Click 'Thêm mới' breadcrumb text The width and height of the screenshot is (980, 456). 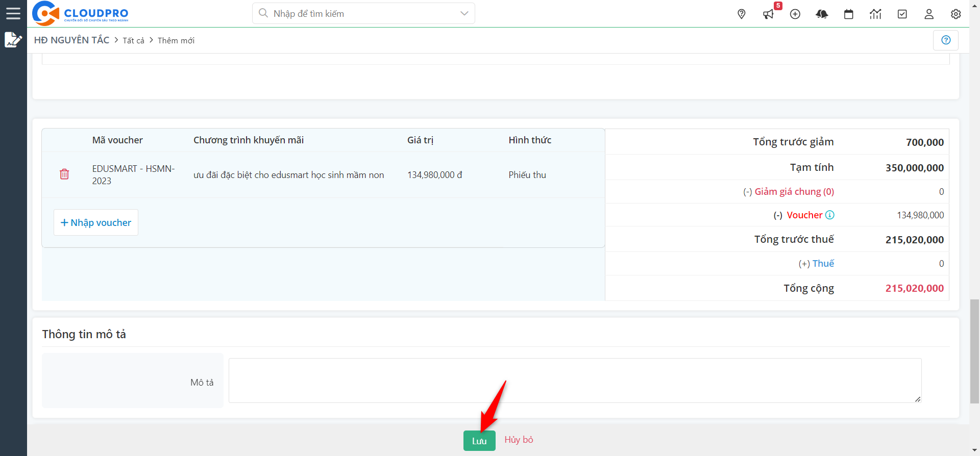(x=176, y=40)
